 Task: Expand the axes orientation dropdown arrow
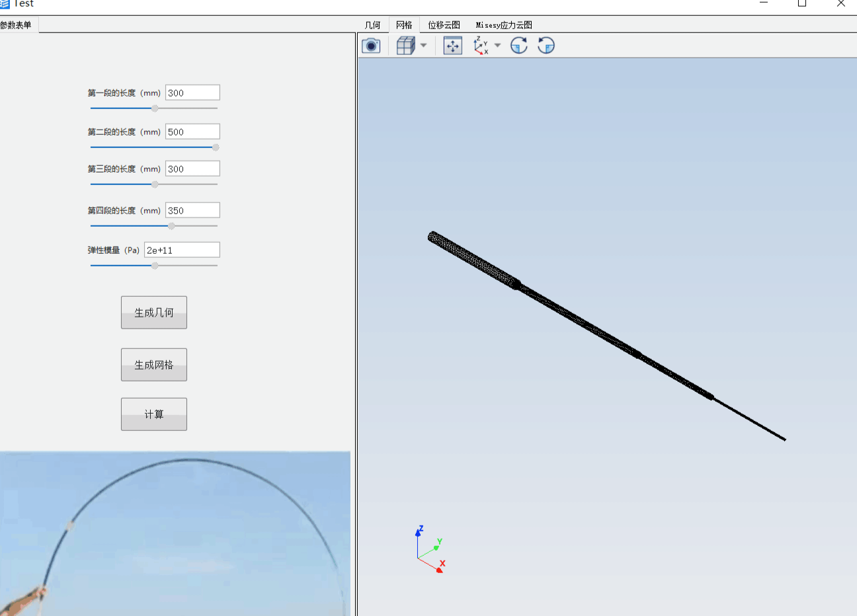pos(497,46)
